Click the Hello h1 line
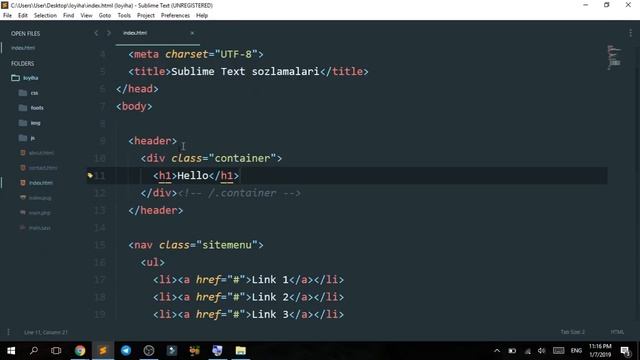640x360 pixels. tap(196, 176)
